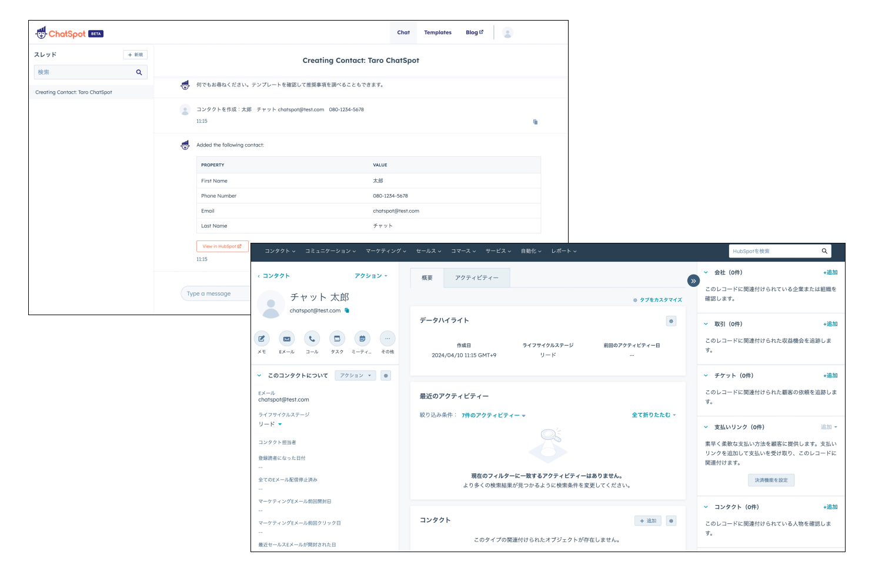Click the コール phone icon
882x588 pixels.
(x=312, y=339)
